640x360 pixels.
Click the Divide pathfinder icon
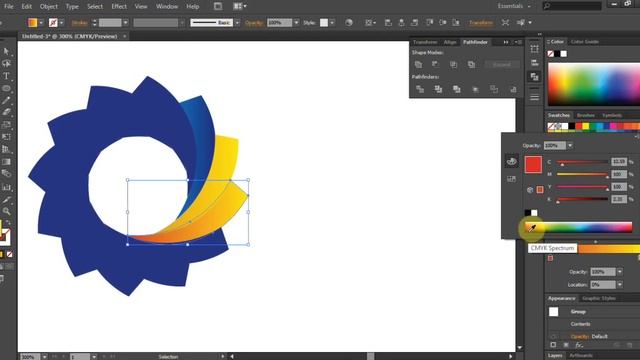420,89
